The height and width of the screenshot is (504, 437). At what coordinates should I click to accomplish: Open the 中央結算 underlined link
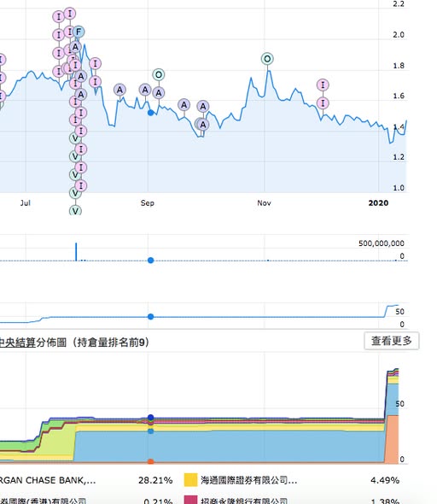click(x=17, y=343)
